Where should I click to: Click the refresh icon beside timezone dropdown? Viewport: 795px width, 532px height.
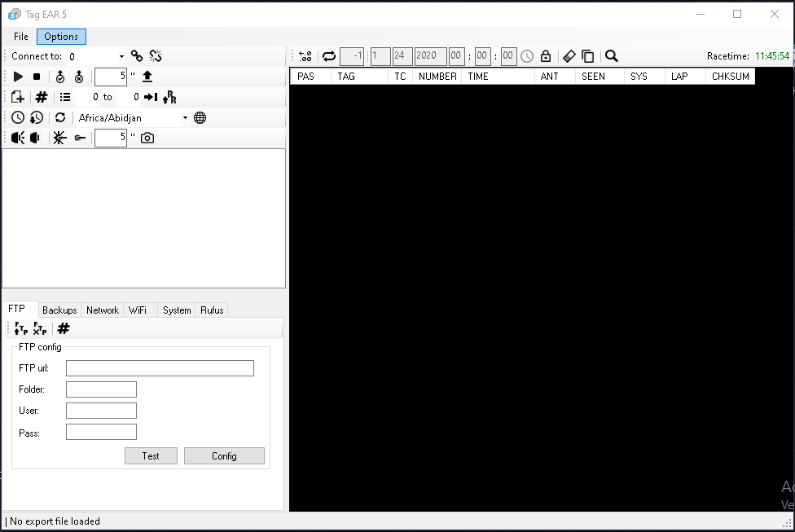[x=60, y=117]
